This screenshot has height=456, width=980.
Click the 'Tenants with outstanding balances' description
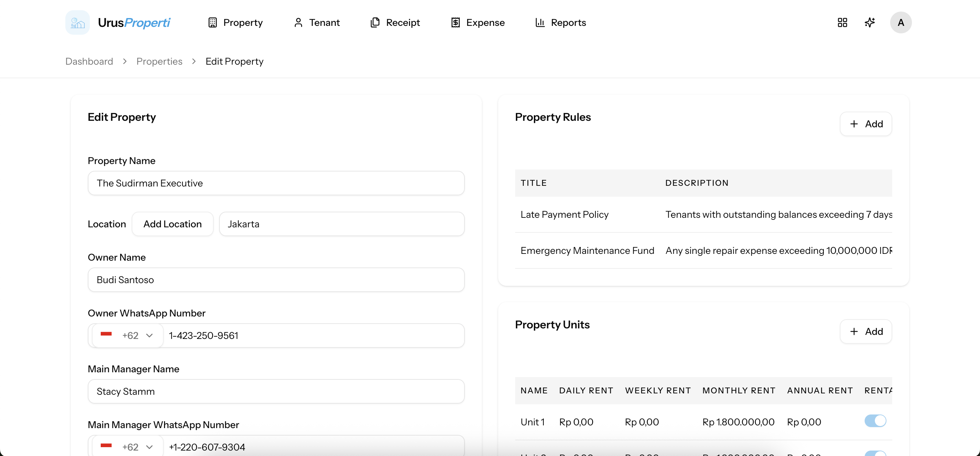tap(778, 214)
